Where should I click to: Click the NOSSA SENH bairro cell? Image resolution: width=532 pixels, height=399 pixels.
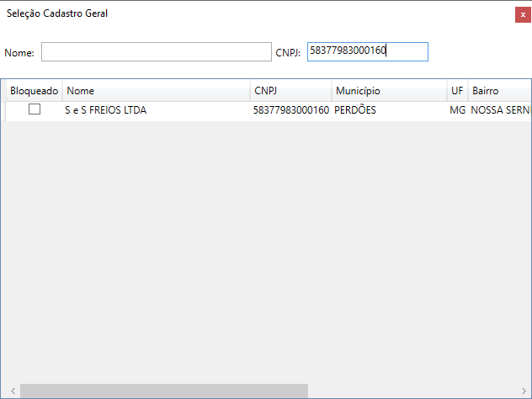point(500,110)
